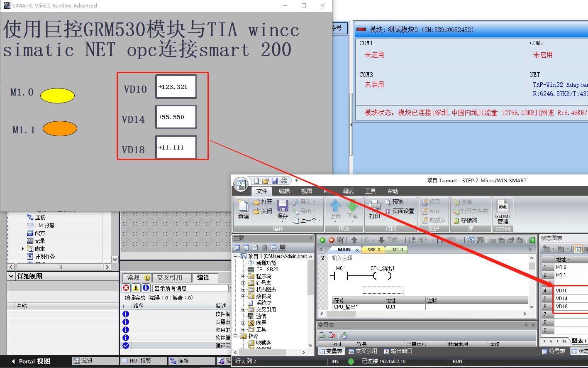Click 打开 in the 操作 ribbon group

click(263, 202)
